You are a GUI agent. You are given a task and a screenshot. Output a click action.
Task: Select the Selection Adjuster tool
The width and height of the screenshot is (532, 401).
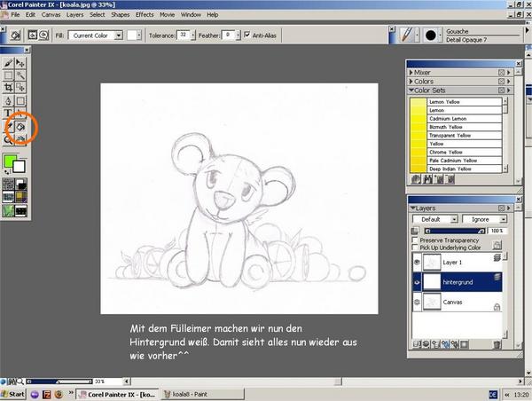(20, 88)
